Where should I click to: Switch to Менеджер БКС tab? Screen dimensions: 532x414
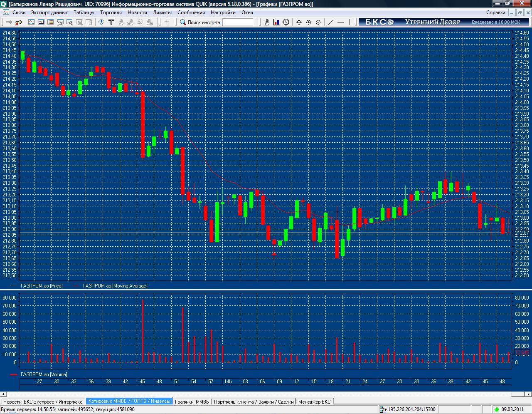(x=315, y=402)
